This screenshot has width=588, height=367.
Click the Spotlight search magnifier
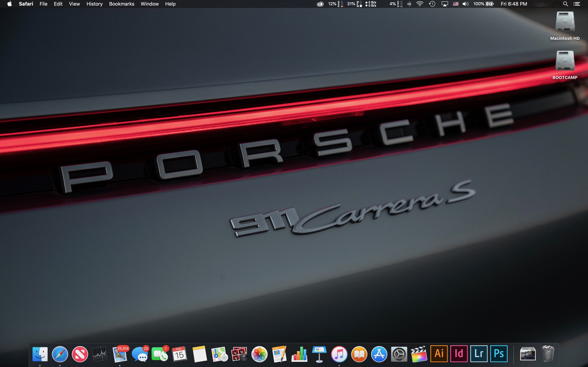pos(565,4)
